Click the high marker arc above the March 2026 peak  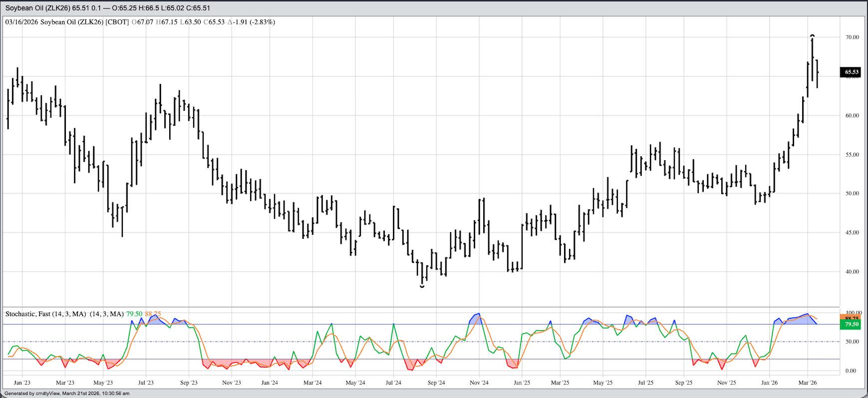click(x=812, y=36)
